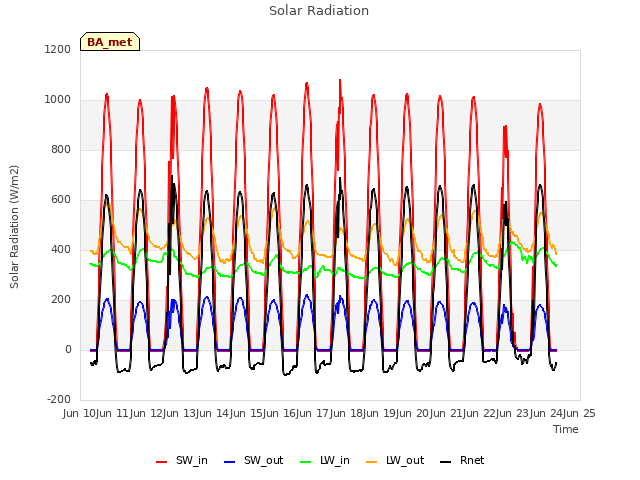
Task: Click the 600 y-axis tick label
Action: pos(61,200)
